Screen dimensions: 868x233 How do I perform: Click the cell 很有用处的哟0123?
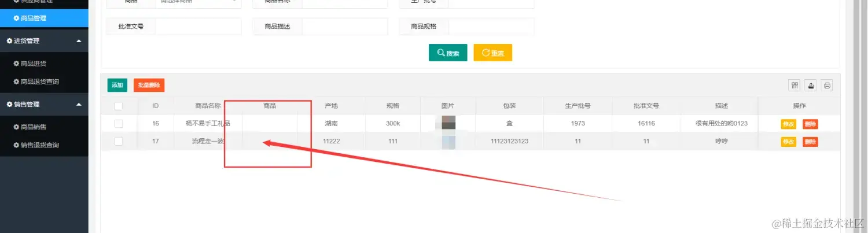722,124
